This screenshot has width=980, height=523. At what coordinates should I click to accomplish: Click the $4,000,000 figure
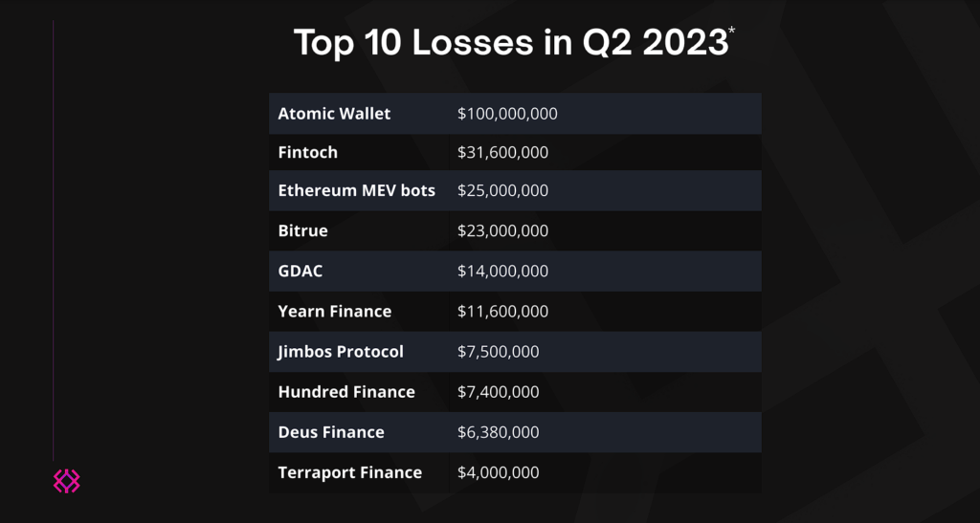click(498, 472)
